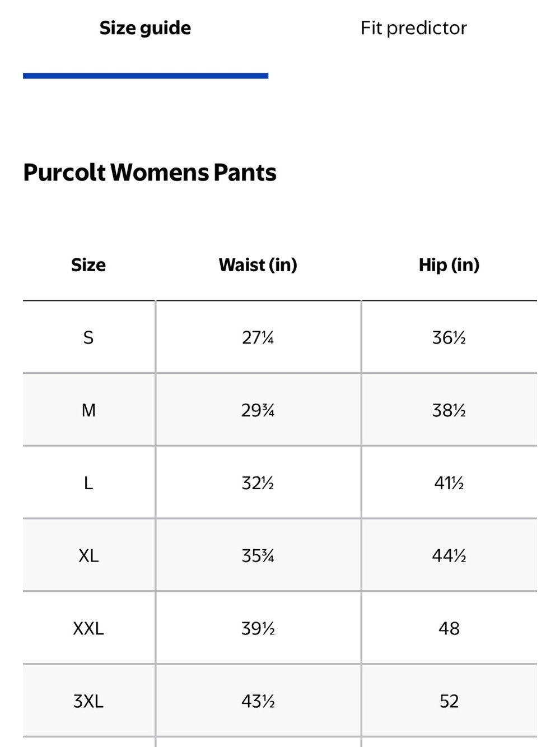Select the M size row label

click(x=88, y=410)
